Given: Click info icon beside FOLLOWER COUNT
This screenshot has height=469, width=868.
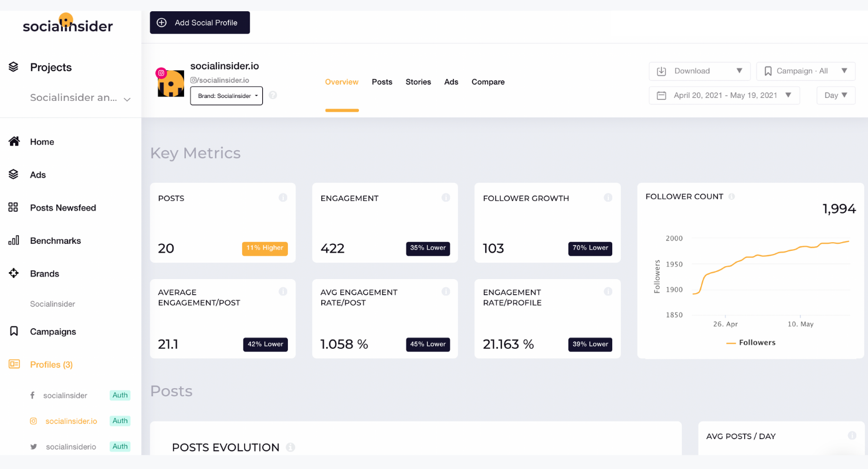Looking at the screenshot, I should tap(731, 197).
